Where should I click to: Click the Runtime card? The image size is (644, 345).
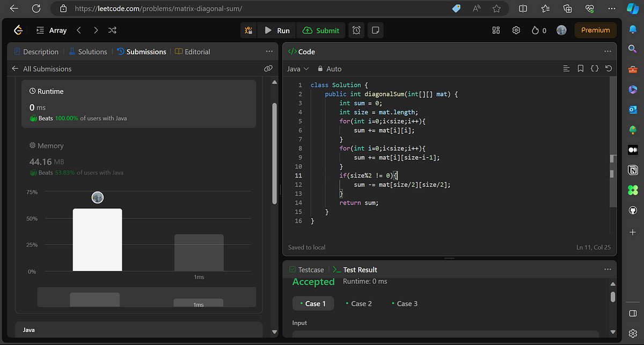point(139,104)
